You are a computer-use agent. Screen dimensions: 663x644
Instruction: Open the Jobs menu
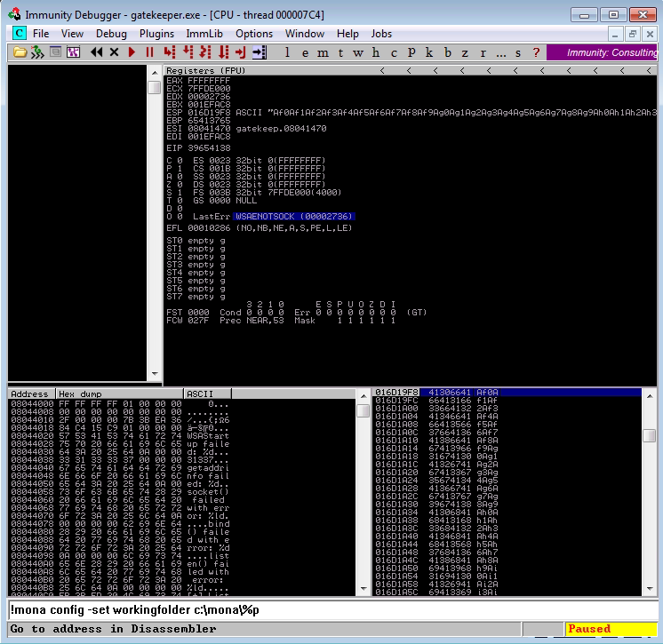coord(381,34)
